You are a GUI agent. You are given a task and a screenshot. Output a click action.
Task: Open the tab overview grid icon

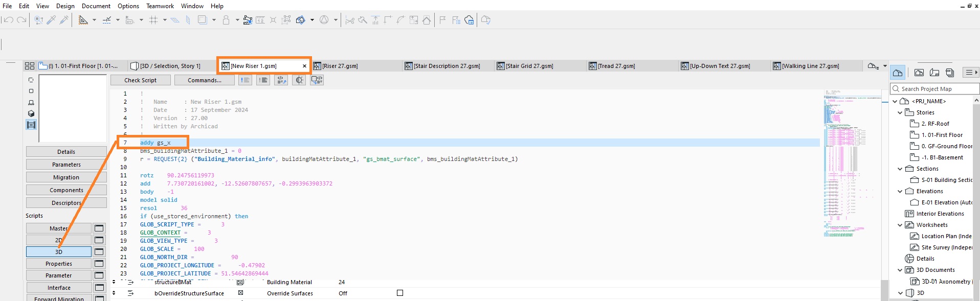click(30, 66)
